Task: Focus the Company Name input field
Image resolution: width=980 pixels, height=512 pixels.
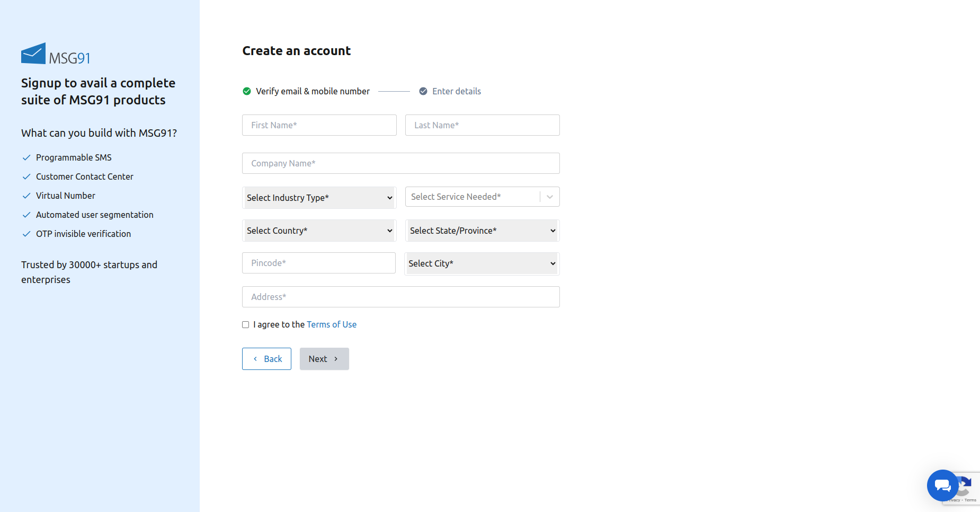Action: click(401, 163)
